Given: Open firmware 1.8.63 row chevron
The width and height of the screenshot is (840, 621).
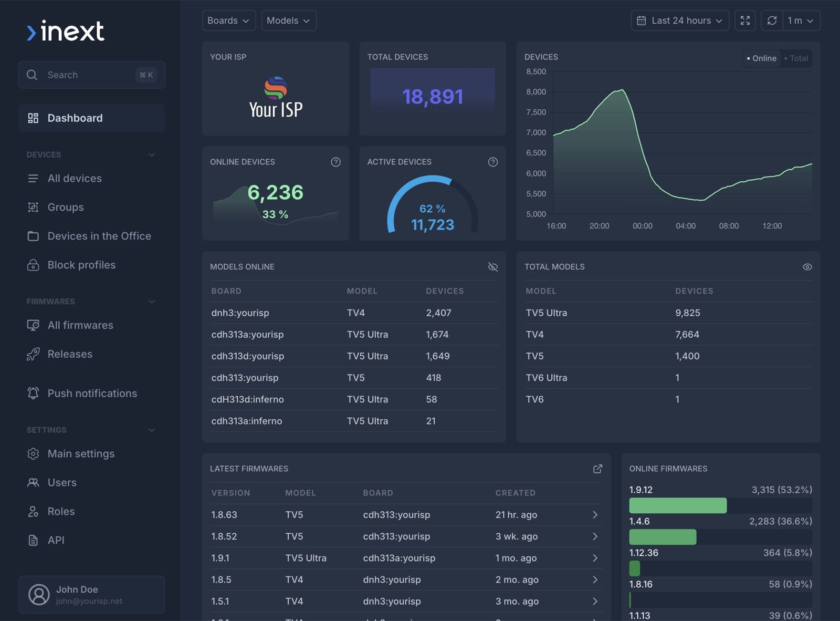Looking at the screenshot, I should [595, 515].
